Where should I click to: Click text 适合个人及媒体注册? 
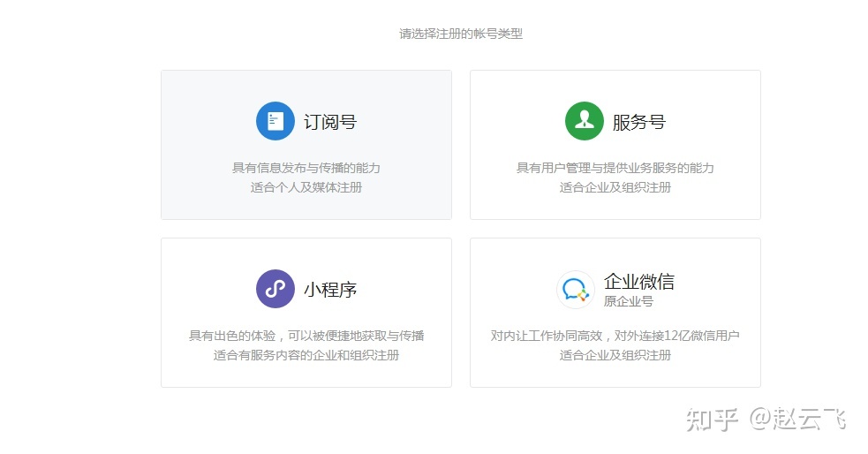(306, 187)
